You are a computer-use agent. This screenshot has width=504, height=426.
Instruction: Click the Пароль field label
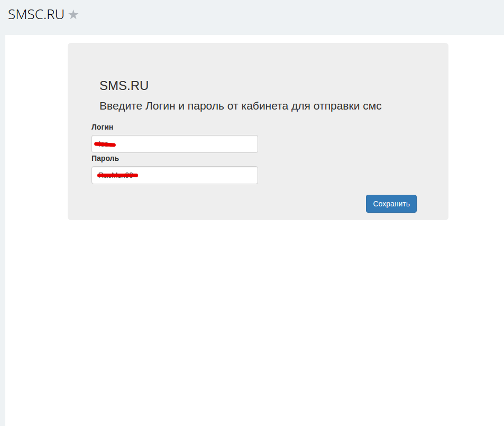click(105, 158)
